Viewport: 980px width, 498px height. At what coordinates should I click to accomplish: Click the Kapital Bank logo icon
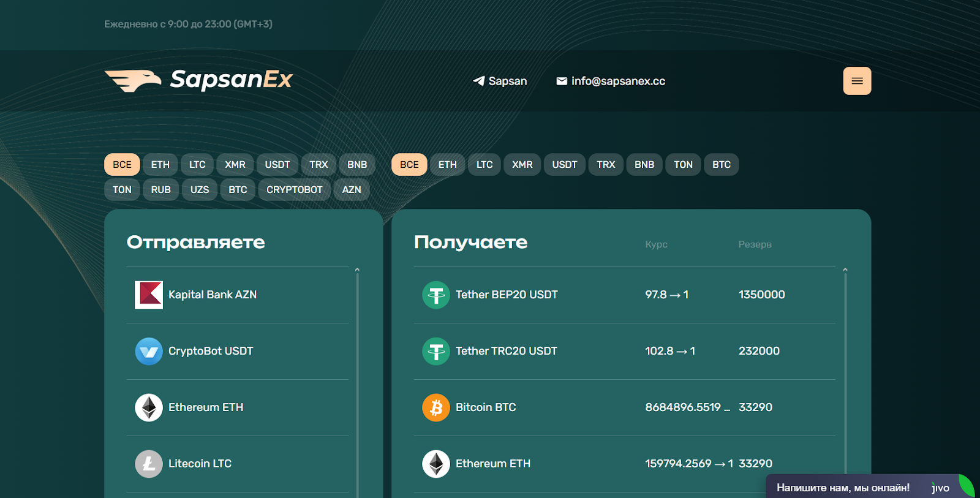[149, 295]
